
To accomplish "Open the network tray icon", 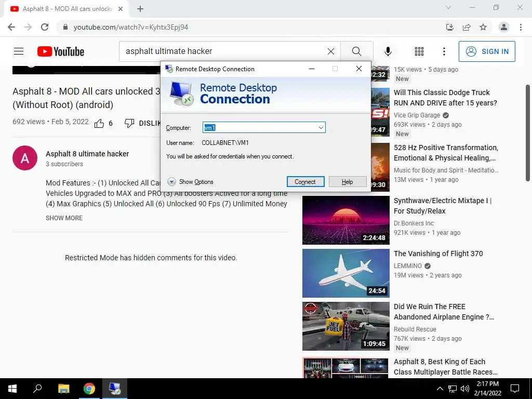I will coord(453,389).
